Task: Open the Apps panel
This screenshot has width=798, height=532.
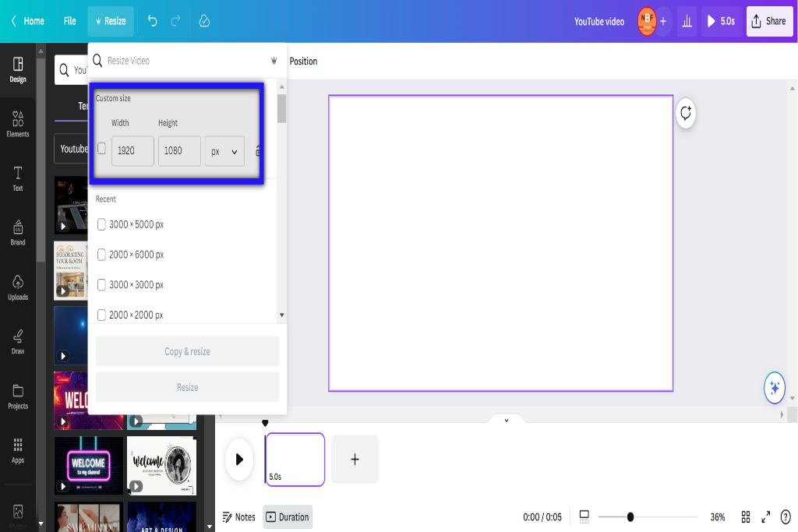Action: click(18, 451)
